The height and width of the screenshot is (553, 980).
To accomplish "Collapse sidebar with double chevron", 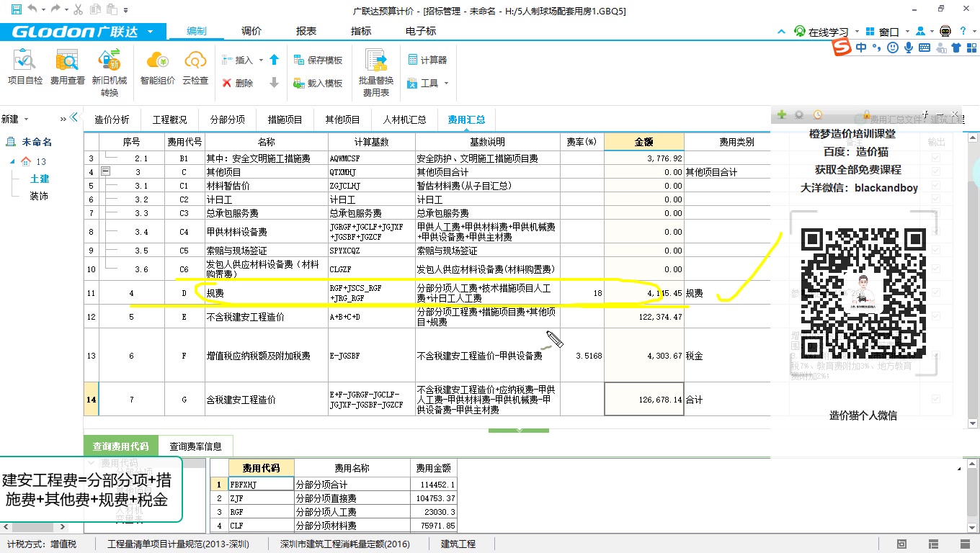I will [72, 119].
